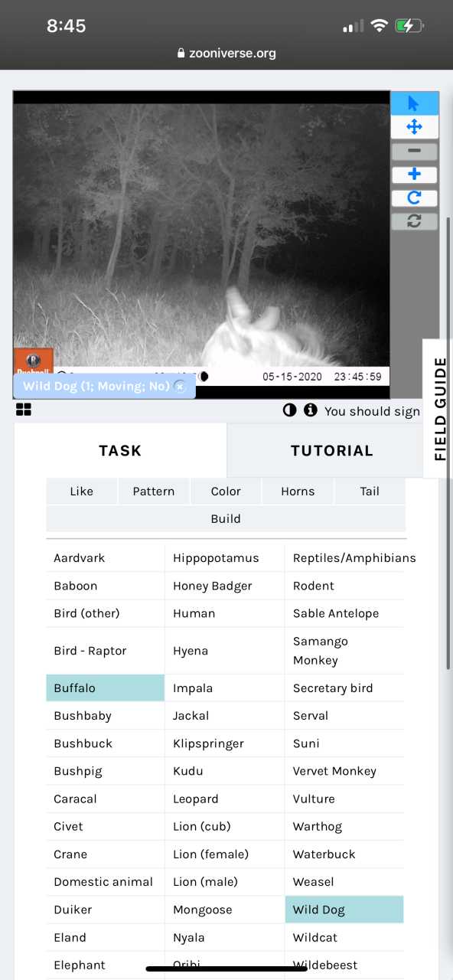Screen dimensions: 453x980
Task: Reset the image view
Action: point(415,221)
